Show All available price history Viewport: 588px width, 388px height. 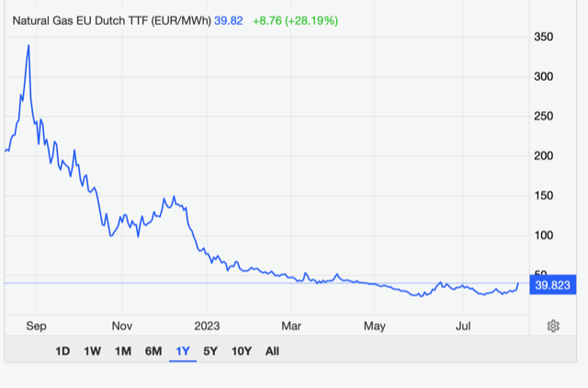[272, 351]
